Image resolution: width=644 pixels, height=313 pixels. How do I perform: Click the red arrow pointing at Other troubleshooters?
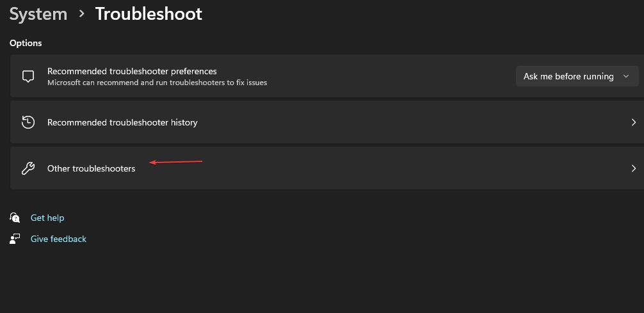point(176,162)
